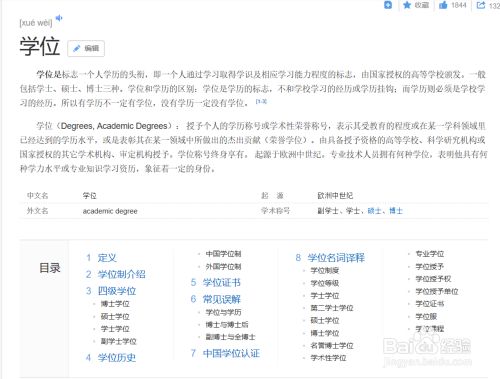
Task: Click the thumbs-up like icon
Action: click(x=443, y=5)
